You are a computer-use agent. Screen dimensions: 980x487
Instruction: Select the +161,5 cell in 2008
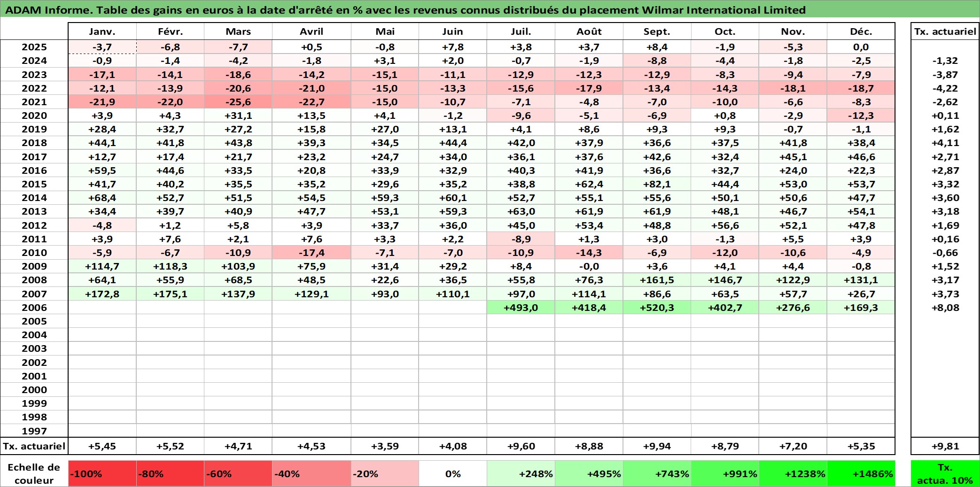click(x=657, y=280)
